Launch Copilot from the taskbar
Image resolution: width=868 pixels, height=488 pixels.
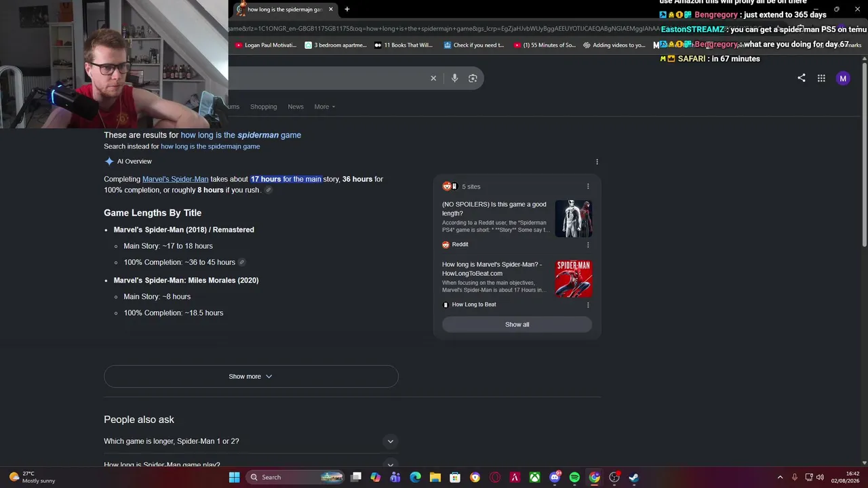click(376, 477)
